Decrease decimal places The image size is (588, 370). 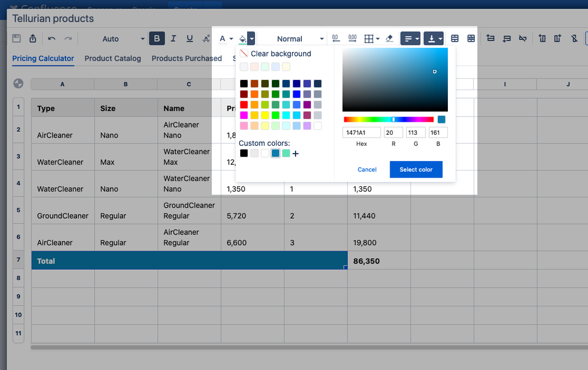tap(335, 38)
